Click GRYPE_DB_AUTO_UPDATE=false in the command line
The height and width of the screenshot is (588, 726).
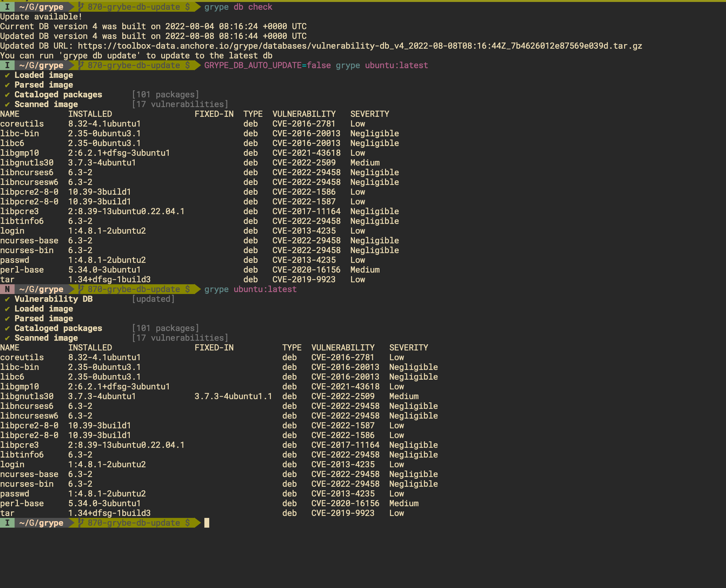tap(267, 65)
